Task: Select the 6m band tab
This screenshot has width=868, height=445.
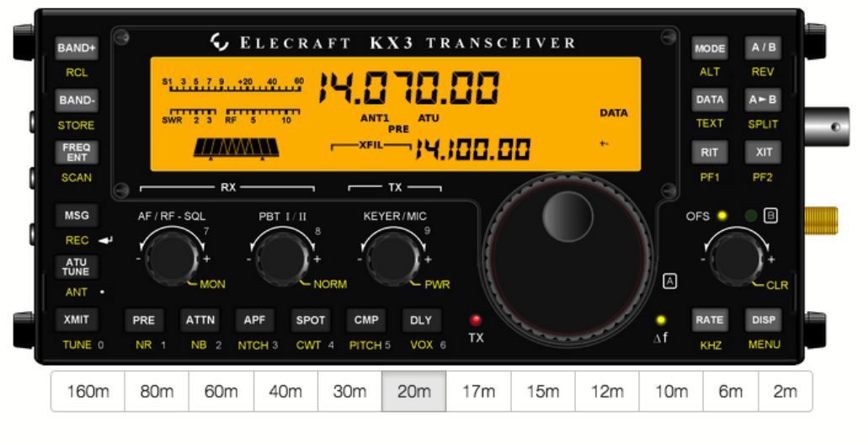Action: click(x=731, y=391)
